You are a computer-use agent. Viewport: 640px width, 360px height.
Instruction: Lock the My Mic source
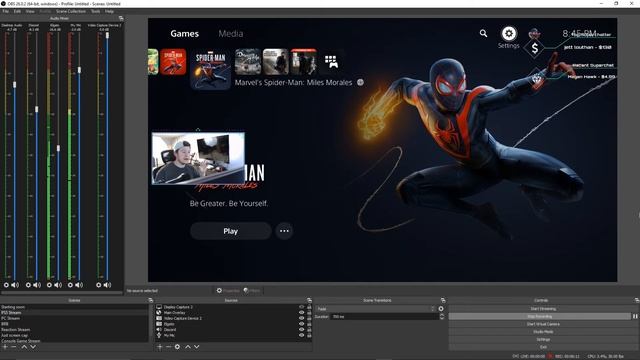pos(309,335)
